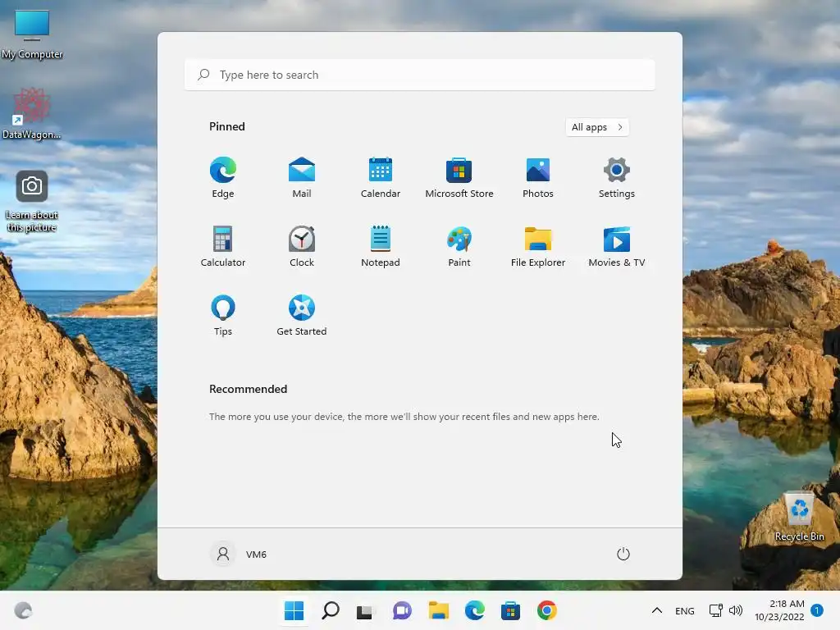Image resolution: width=840 pixels, height=630 pixels.
Task: Open the Tips app
Action: (x=223, y=315)
